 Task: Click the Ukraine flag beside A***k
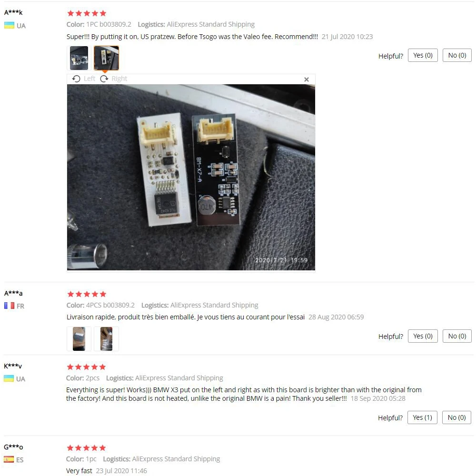[x=9, y=26]
